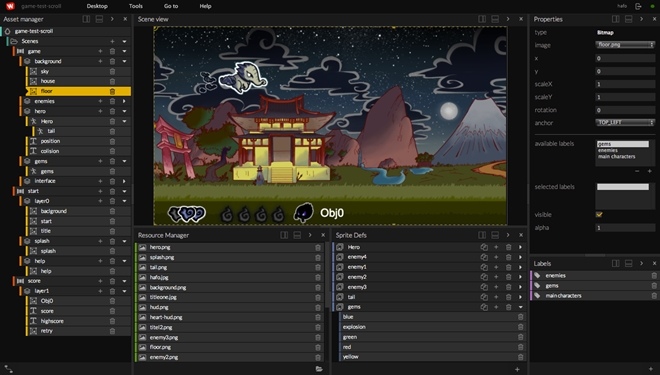Click the connection icon in status bar
This screenshot has height=375, width=660.
point(8,369)
